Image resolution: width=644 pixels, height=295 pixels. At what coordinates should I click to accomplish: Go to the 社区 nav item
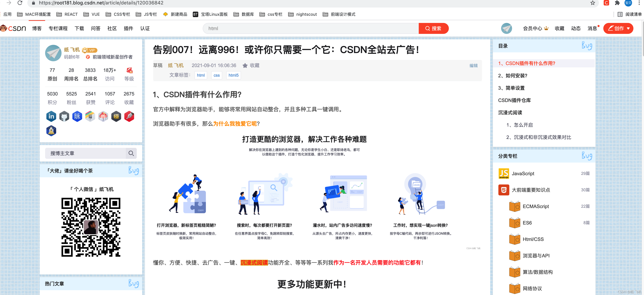(112, 29)
